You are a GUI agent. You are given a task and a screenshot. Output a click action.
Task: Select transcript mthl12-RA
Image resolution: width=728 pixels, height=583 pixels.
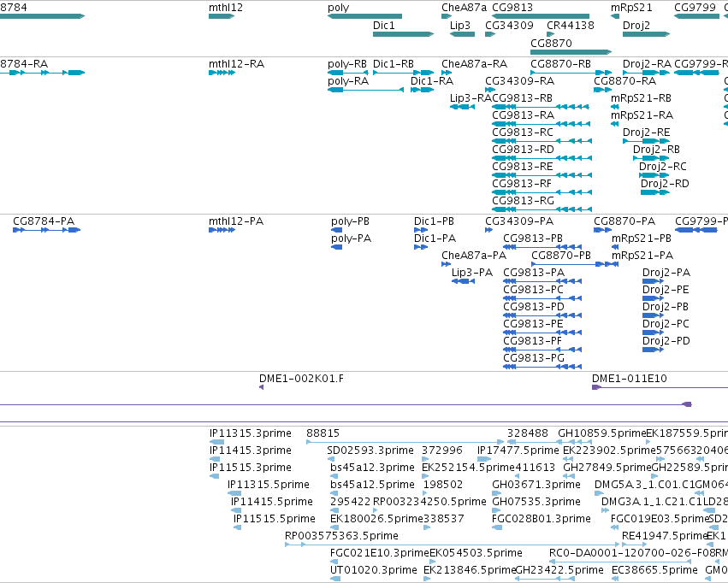point(237,64)
